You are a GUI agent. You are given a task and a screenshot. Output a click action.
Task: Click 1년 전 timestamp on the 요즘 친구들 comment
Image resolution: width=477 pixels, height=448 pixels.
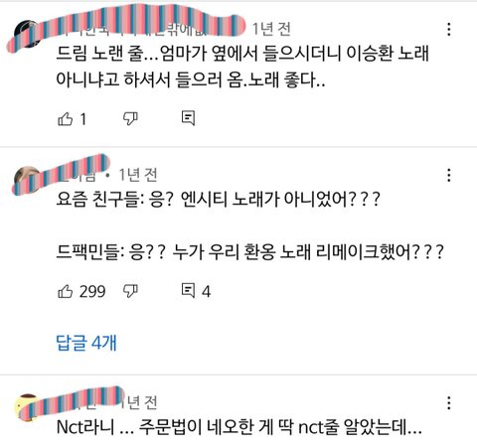pyautogui.click(x=138, y=175)
